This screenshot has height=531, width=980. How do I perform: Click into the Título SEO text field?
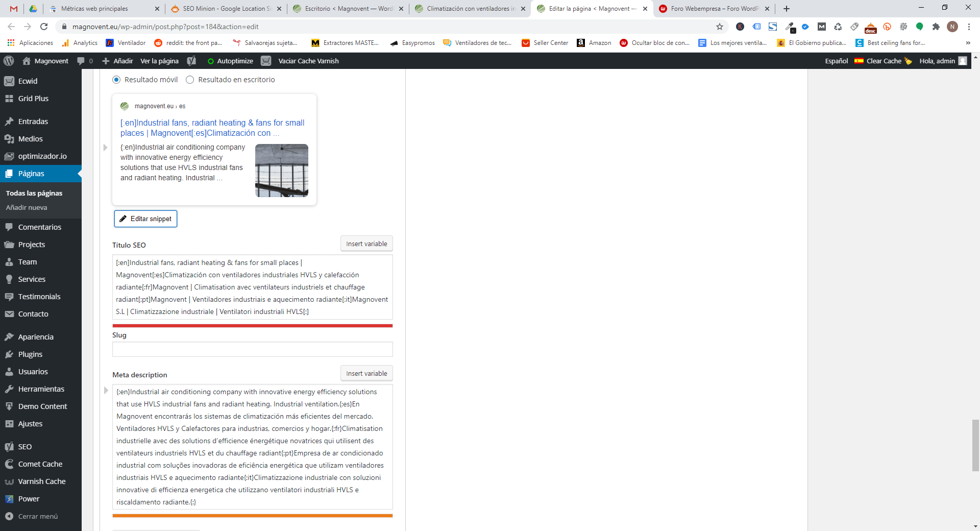point(253,287)
